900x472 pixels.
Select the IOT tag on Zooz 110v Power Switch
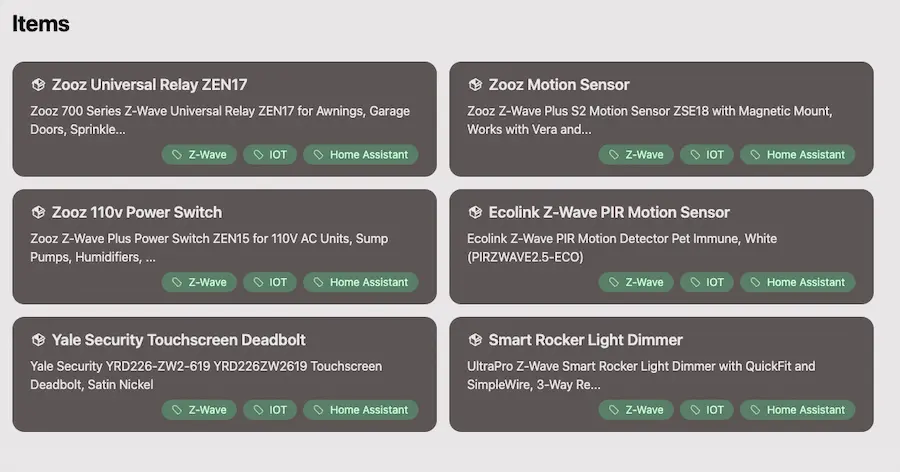pos(270,282)
